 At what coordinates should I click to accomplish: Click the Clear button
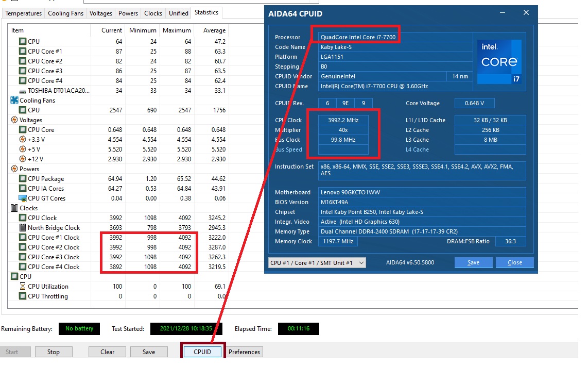(107, 352)
